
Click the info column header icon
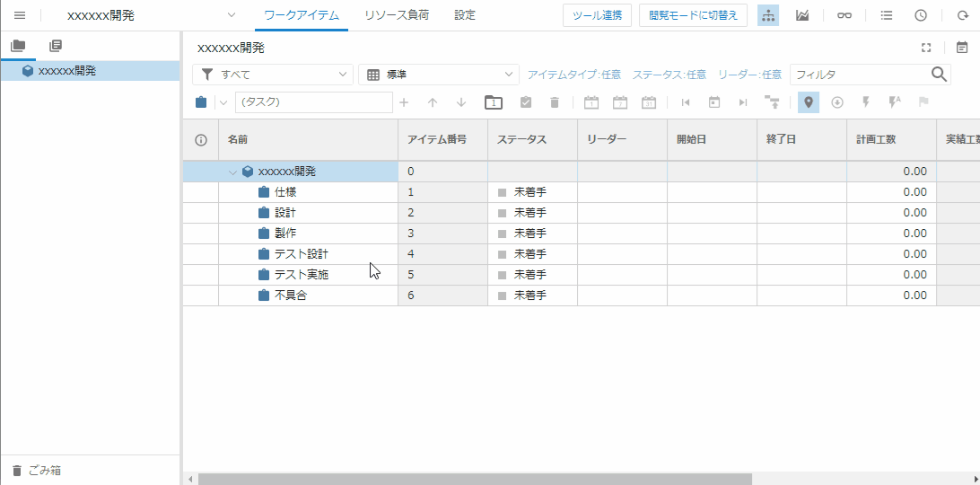pos(201,140)
